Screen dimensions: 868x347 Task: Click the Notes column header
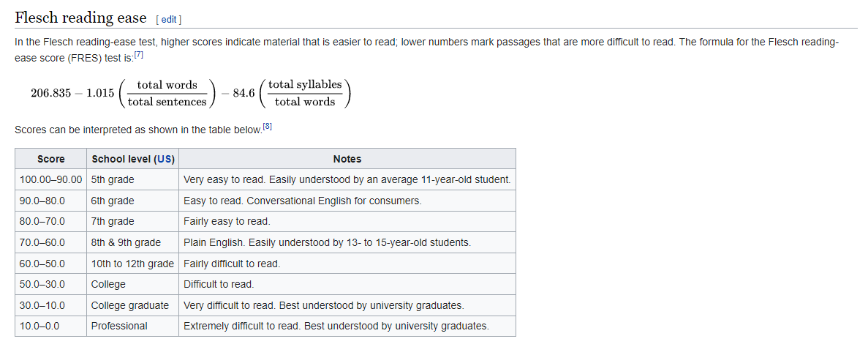tap(347, 159)
